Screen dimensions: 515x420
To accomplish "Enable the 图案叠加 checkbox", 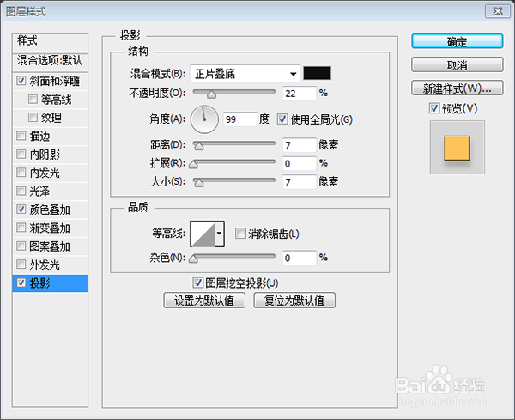I will pyautogui.click(x=21, y=247).
